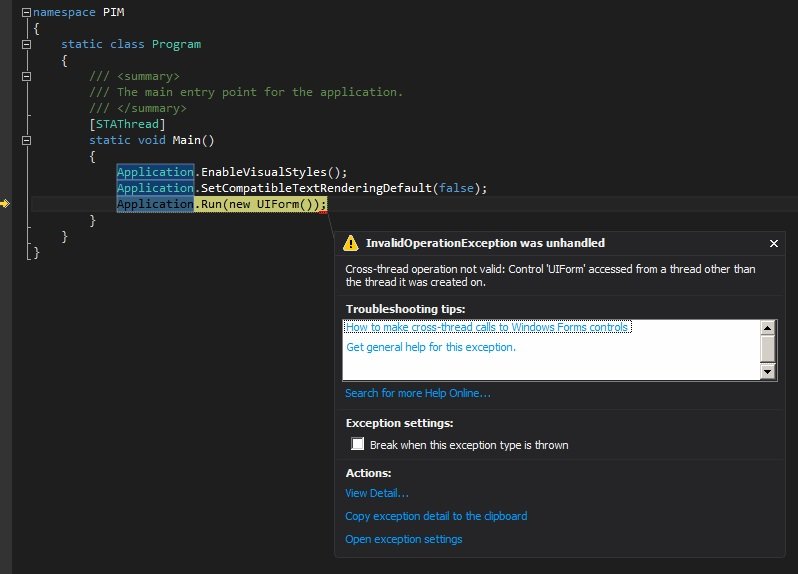Viewport: 798px width, 574px height.
Task: Click the warning icon in exception popup
Action: pos(350,243)
